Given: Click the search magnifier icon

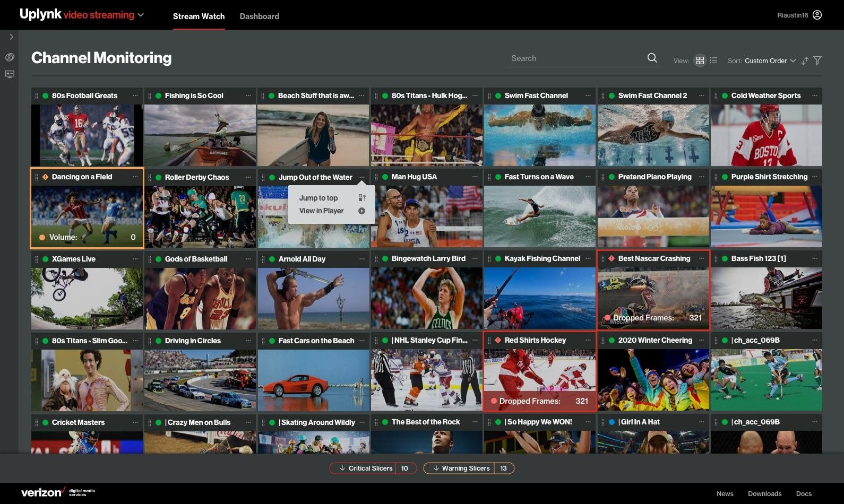Looking at the screenshot, I should click(652, 58).
